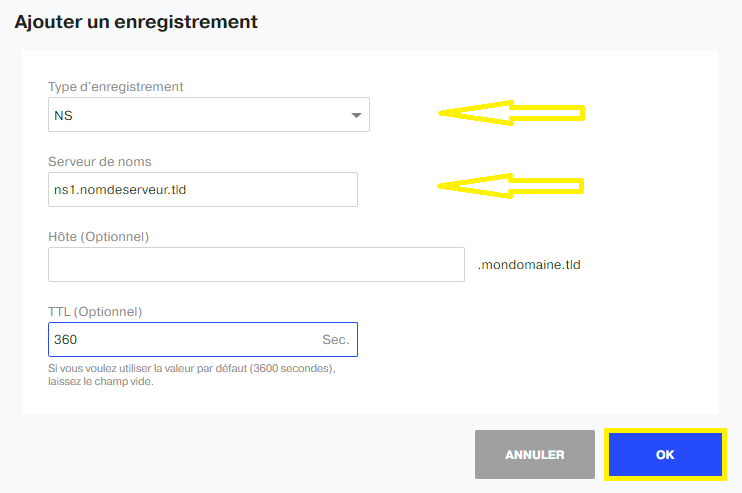
Task: Focus the Serveur de noms input field
Action: (x=203, y=189)
